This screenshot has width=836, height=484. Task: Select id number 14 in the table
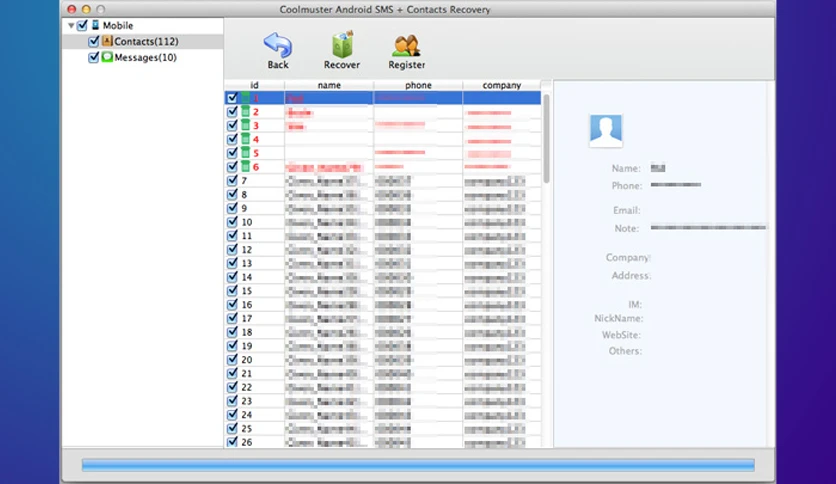pyautogui.click(x=247, y=277)
